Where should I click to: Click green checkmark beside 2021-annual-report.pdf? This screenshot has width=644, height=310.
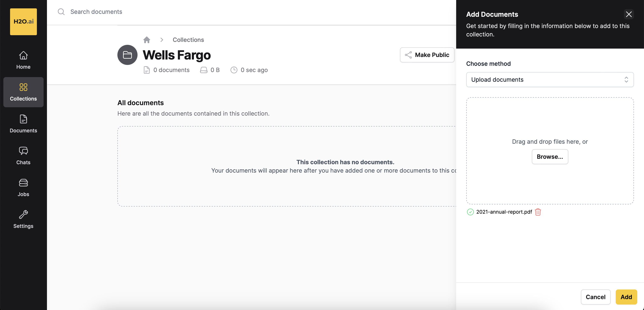tap(470, 212)
